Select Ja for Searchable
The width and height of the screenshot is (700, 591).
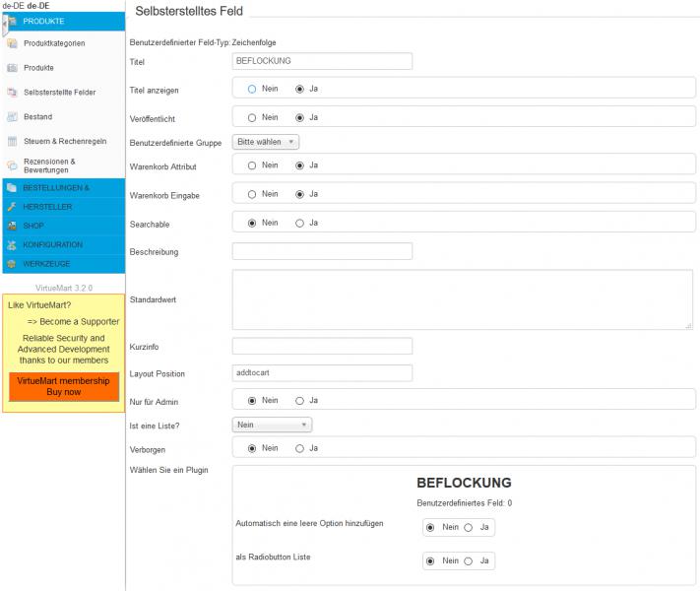click(299, 224)
